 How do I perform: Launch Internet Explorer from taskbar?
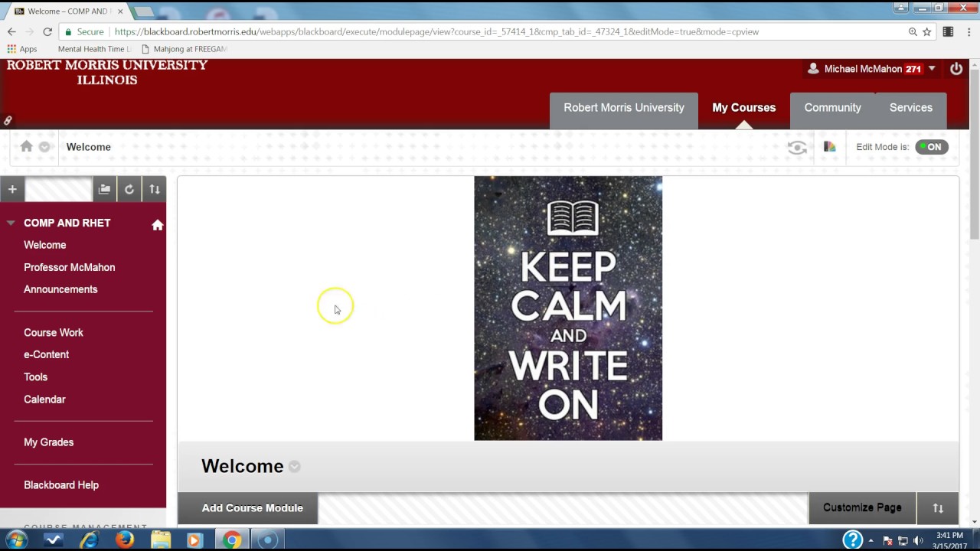pyautogui.click(x=89, y=540)
